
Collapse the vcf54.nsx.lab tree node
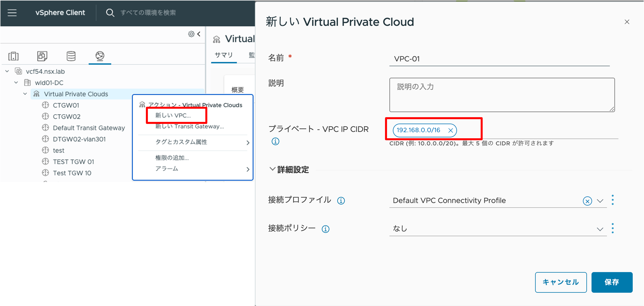coord(7,71)
